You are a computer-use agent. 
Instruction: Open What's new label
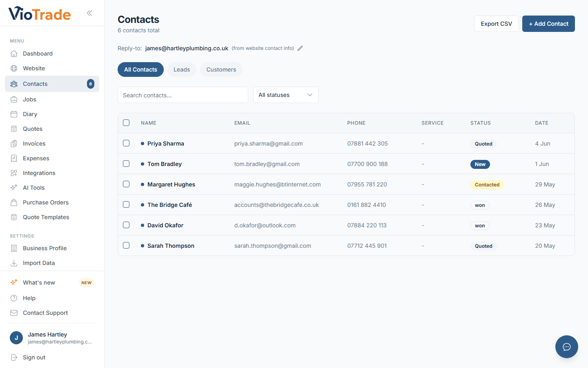pyautogui.click(x=39, y=283)
